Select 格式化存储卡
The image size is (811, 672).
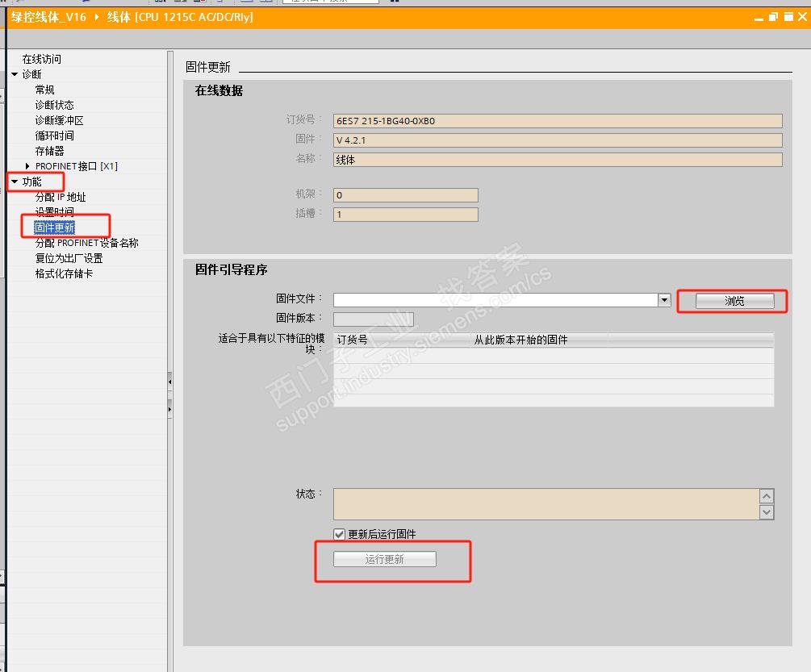point(64,273)
